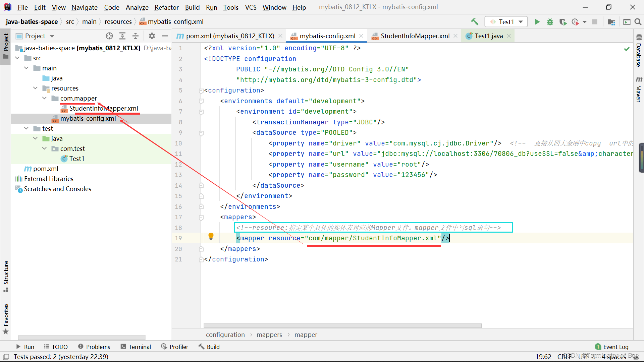Start debugging with the bug icon
644x362 pixels.
pyautogui.click(x=550, y=22)
